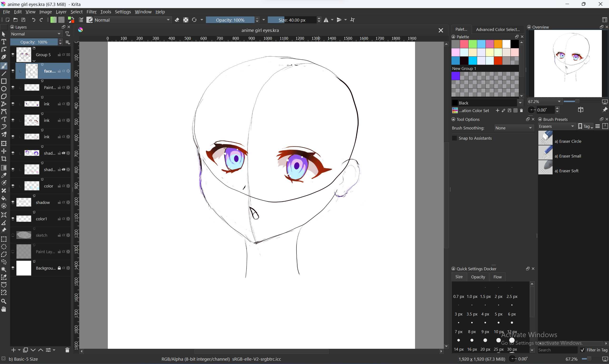This screenshot has width=609, height=364.
Task: Select the Text tool in toolbox
Action: coord(4,42)
